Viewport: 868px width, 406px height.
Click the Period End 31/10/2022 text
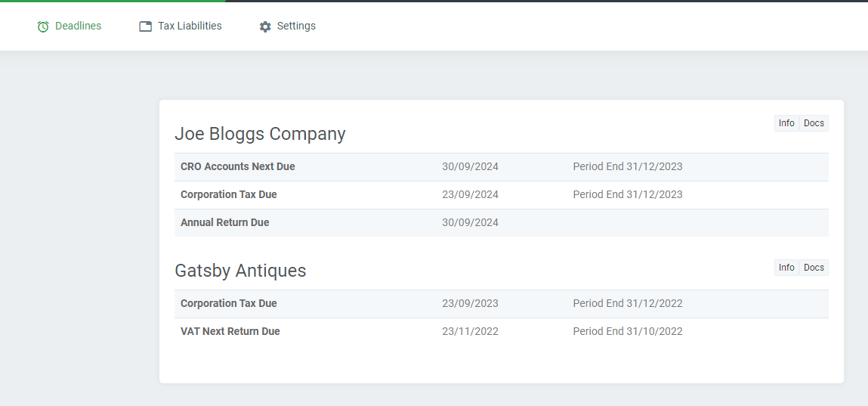click(x=628, y=331)
